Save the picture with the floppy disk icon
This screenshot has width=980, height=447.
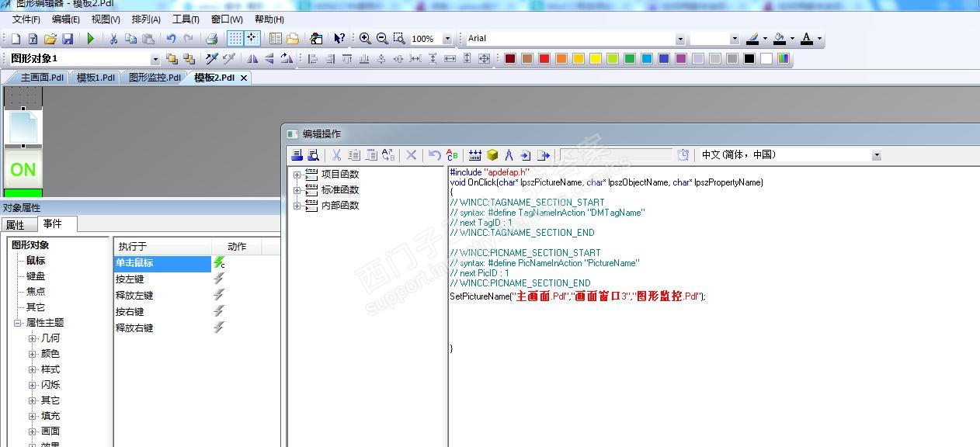tap(68, 39)
